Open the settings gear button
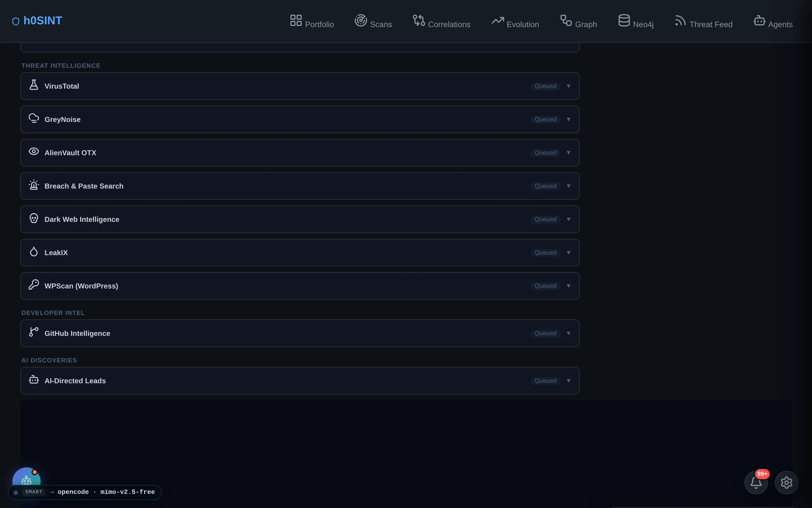812x508 pixels. [787, 483]
